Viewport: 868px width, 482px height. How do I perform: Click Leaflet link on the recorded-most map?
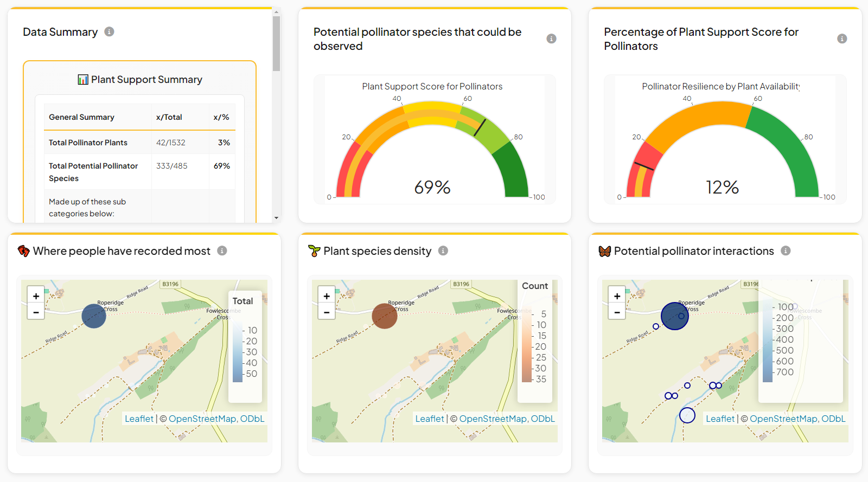139,419
